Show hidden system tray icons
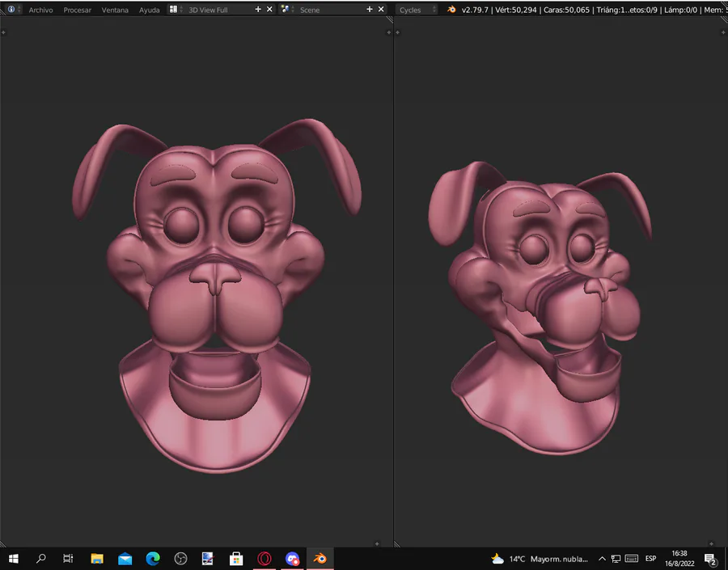728x570 pixels. (602, 559)
